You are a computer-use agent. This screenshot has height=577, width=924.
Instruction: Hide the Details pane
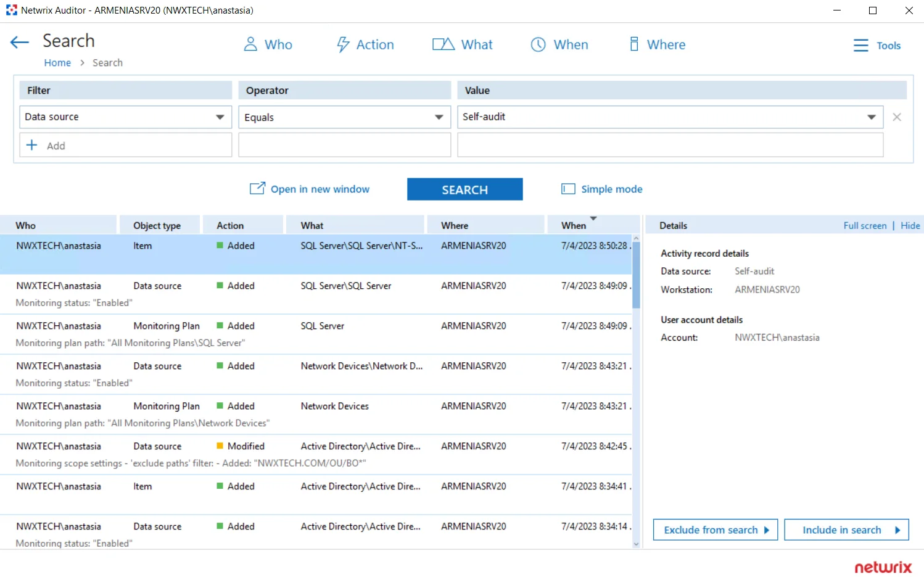coord(910,225)
